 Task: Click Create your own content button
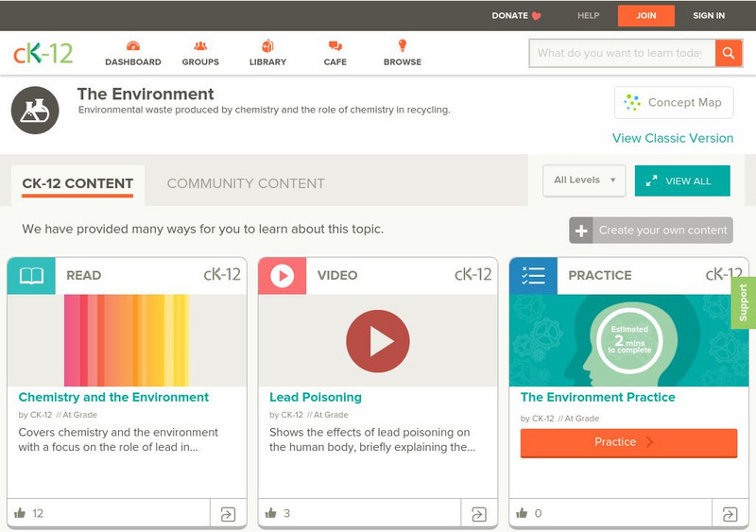pyautogui.click(x=651, y=231)
